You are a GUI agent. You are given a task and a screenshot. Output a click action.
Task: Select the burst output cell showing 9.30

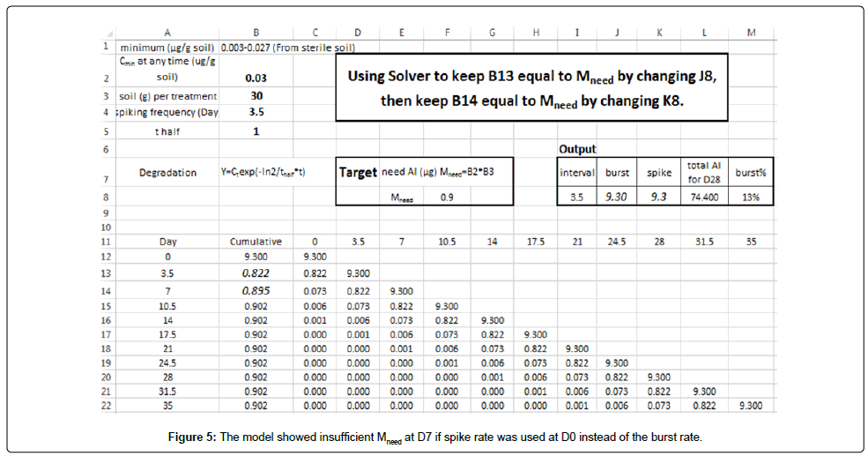[618, 198]
